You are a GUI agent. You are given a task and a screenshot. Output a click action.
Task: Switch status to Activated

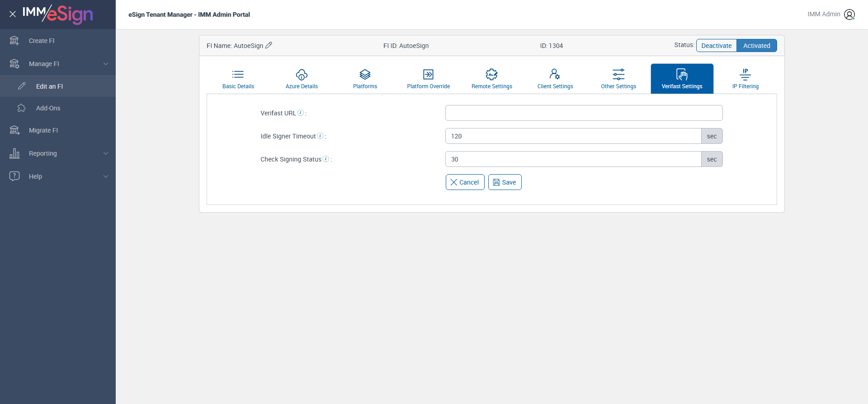757,46
